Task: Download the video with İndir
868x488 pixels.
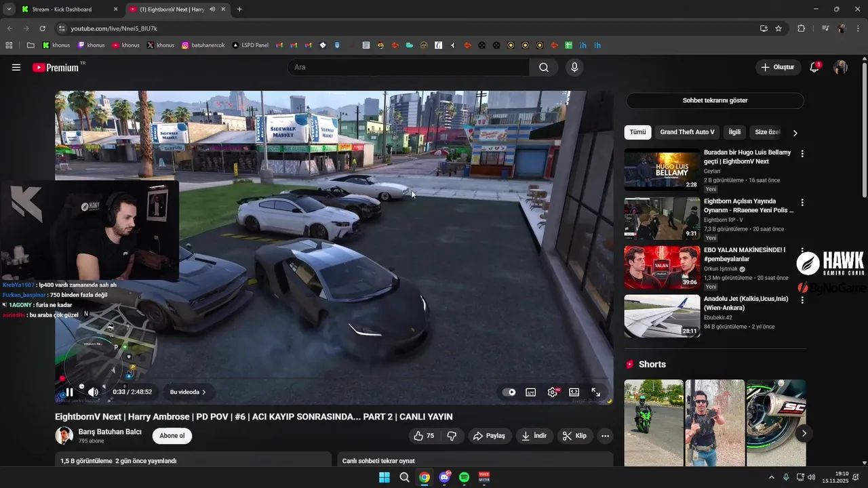Action: [x=534, y=436]
